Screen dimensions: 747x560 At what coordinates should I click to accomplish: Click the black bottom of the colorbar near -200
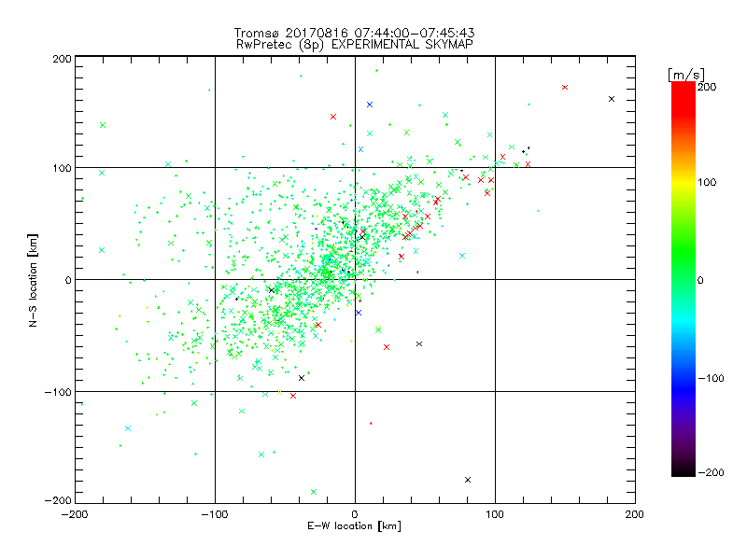pyautogui.click(x=684, y=471)
